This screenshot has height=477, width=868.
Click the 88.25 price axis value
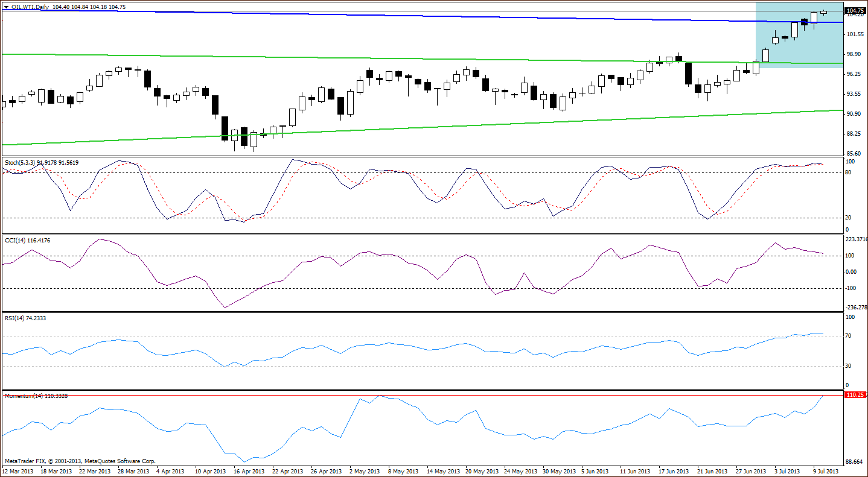click(x=855, y=134)
